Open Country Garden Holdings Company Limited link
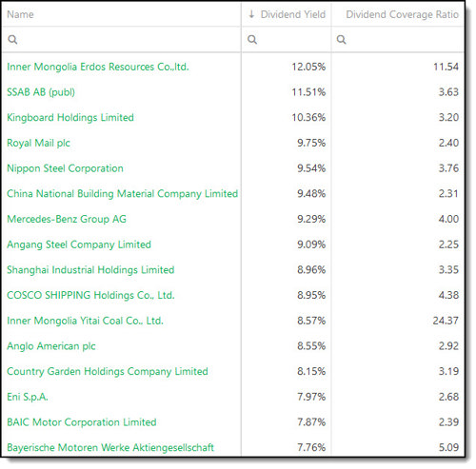Image resolution: width=476 pixels, height=469 pixels. (108, 371)
